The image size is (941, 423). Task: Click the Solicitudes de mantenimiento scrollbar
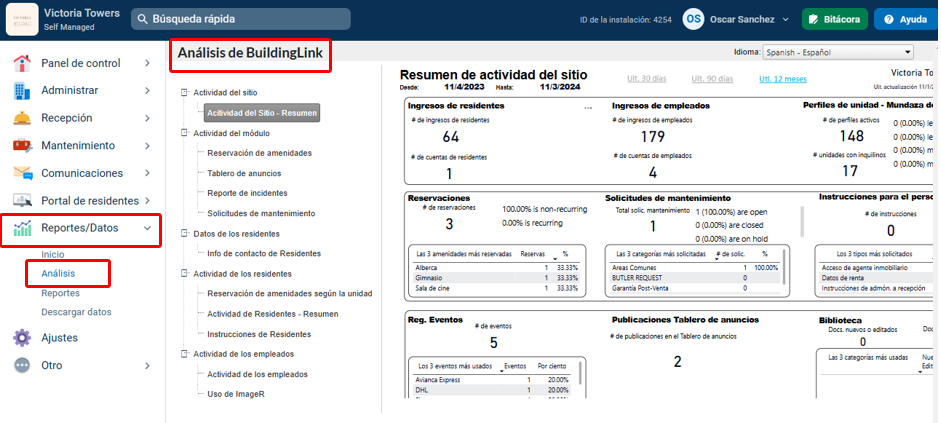point(802,222)
